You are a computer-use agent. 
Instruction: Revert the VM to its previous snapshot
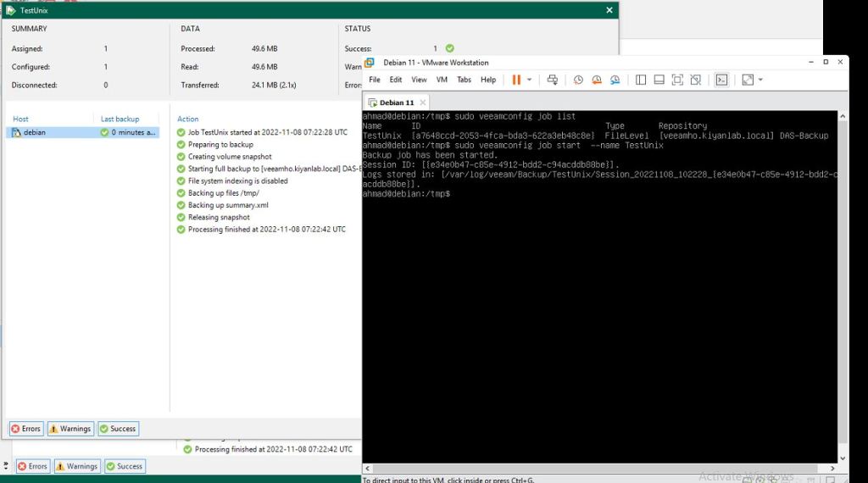[597, 80]
